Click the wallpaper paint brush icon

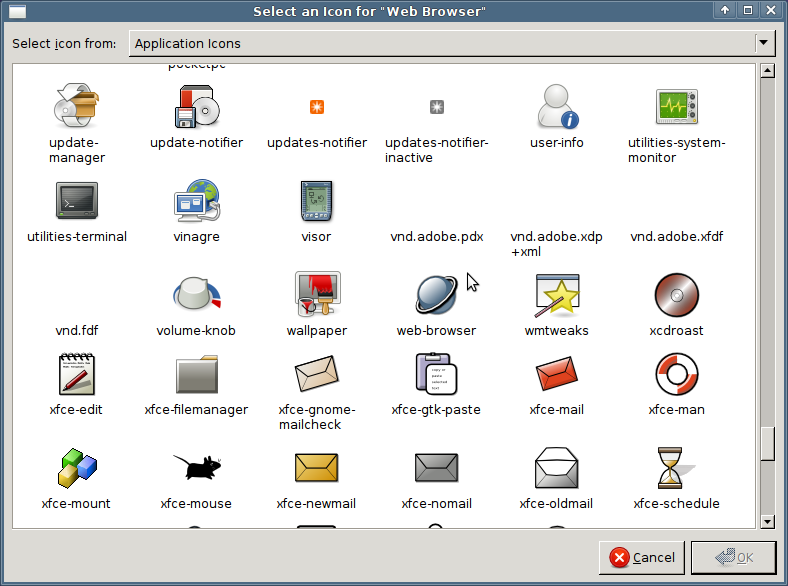coord(316,294)
